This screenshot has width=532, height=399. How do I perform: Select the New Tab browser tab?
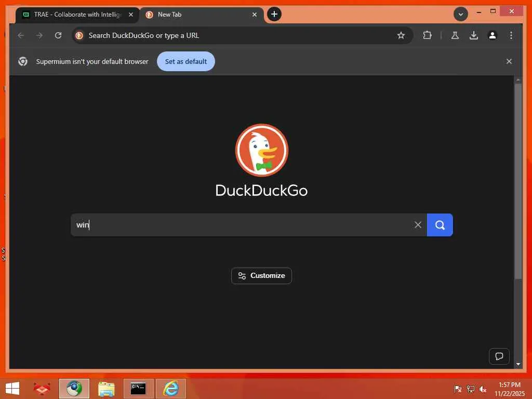click(202, 15)
